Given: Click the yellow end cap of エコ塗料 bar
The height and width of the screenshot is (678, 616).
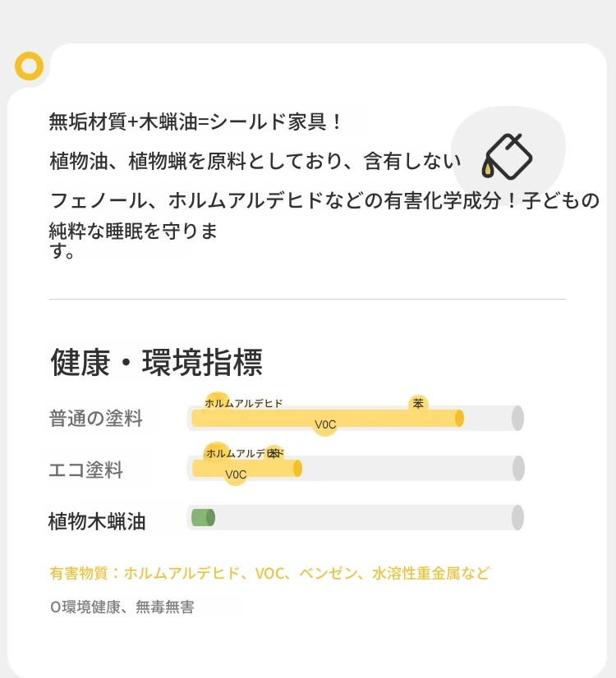Looking at the screenshot, I should click(297, 469).
